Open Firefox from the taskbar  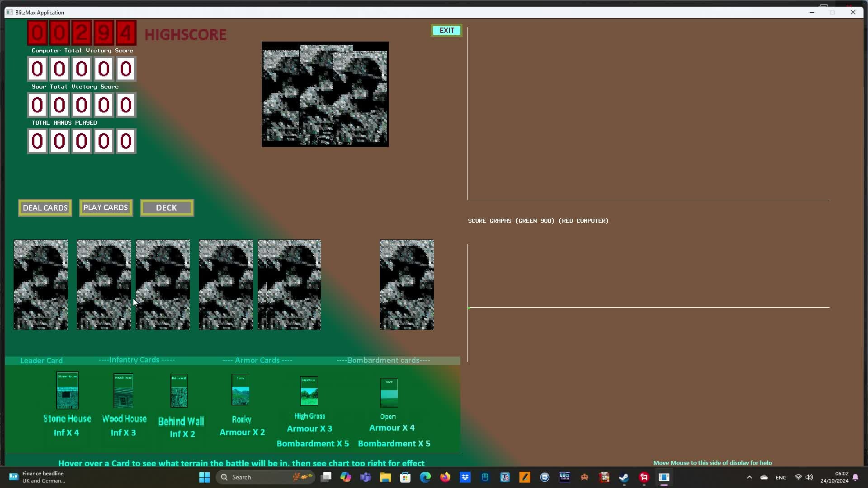coord(445,477)
